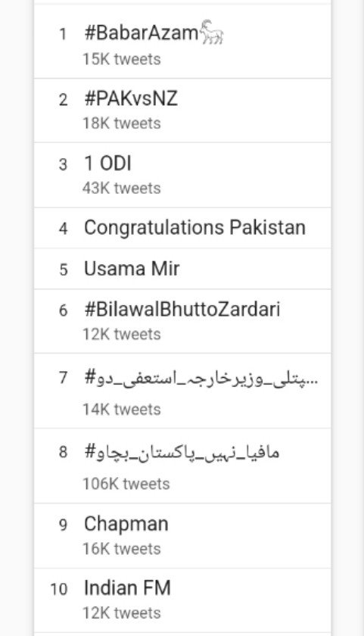The image size is (364, 636).
Task: Select the 1 ODI trending topic
Action: tap(182, 175)
